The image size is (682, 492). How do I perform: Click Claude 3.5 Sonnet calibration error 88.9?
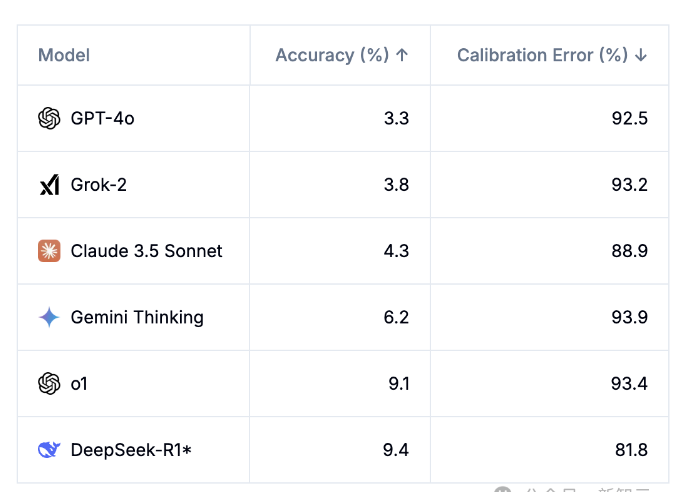click(630, 251)
